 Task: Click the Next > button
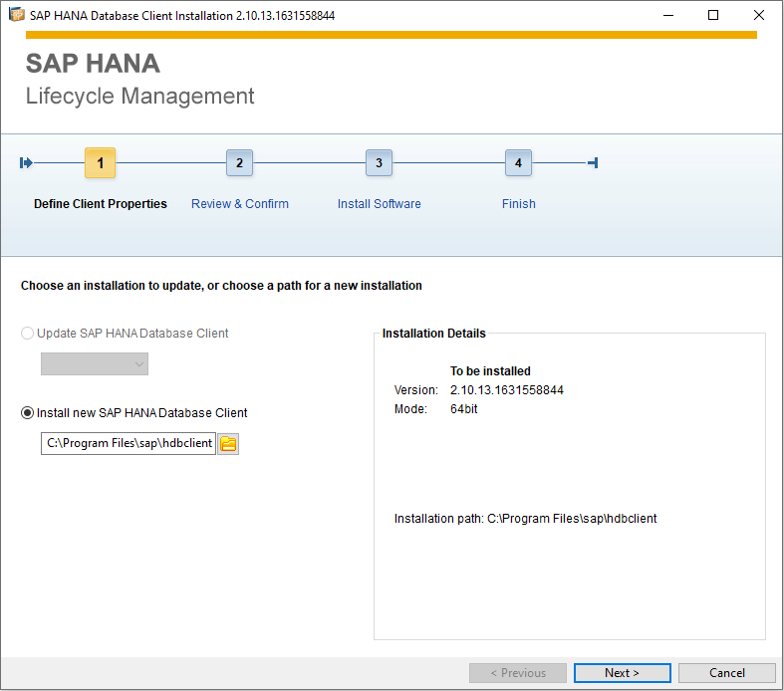pyautogui.click(x=623, y=673)
